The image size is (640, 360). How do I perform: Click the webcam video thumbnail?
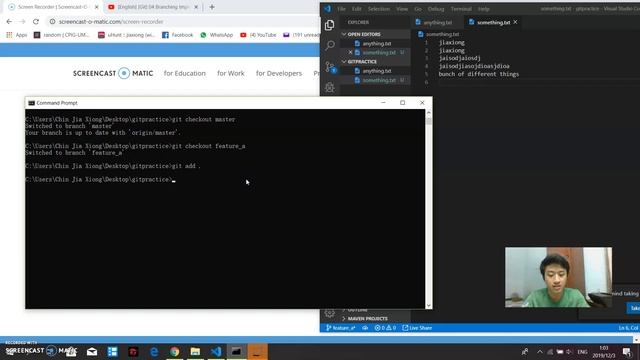click(558, 277)
